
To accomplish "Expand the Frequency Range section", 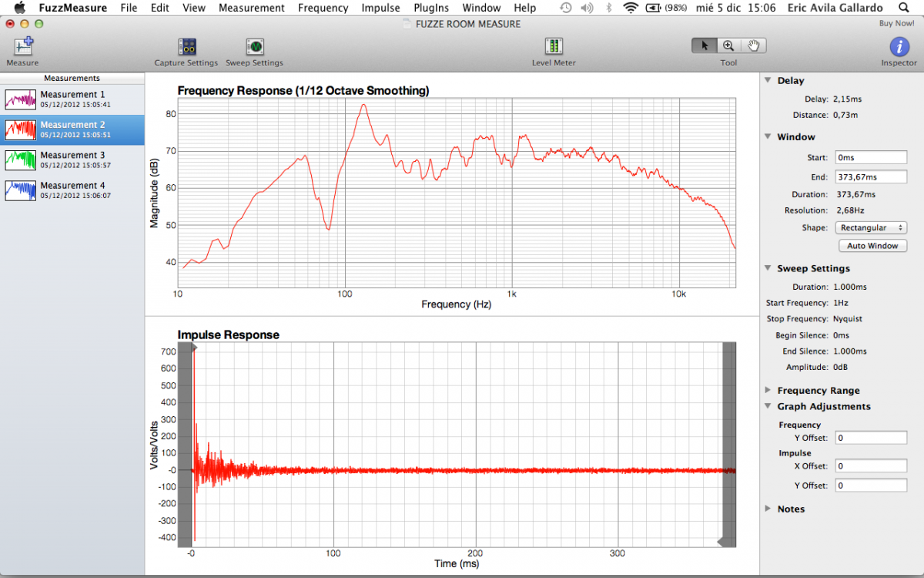I will [x=768, y=390].
